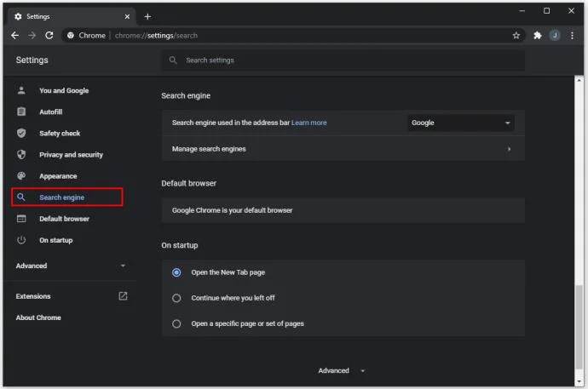588x389 pixels.
Task: Go to Default browser section
Action: (x=64, y=219)
